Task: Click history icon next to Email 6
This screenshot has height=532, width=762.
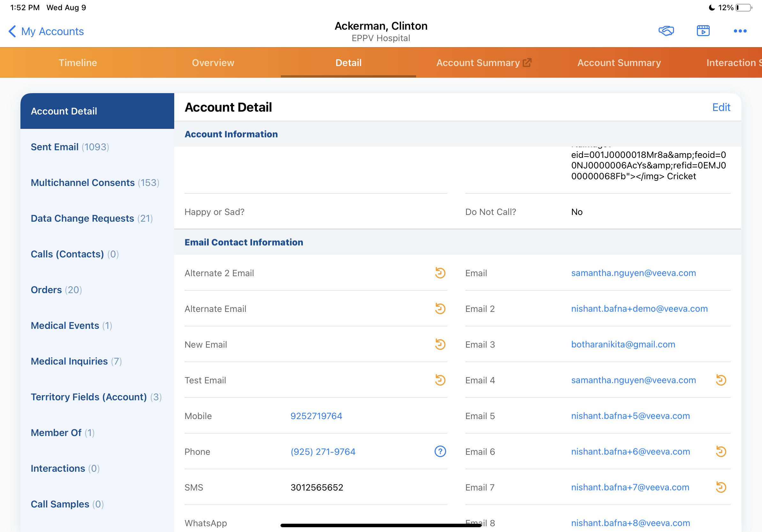Action: [x=721, y=451]
